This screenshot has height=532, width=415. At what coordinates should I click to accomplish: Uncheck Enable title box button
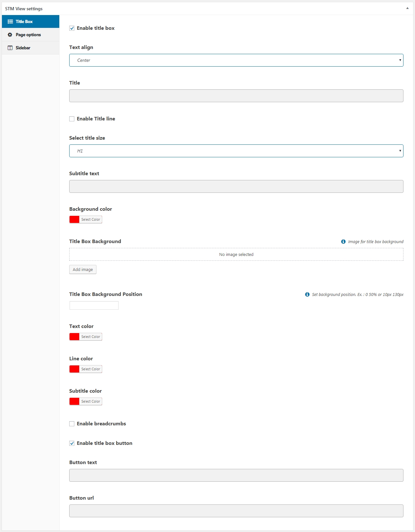pos(72,443)
